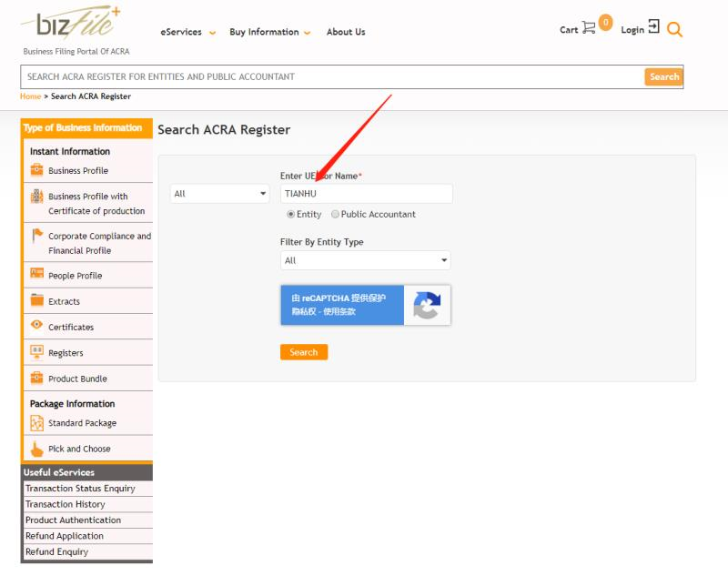
Task: Click the Login door icon
Action: [653, 26]
